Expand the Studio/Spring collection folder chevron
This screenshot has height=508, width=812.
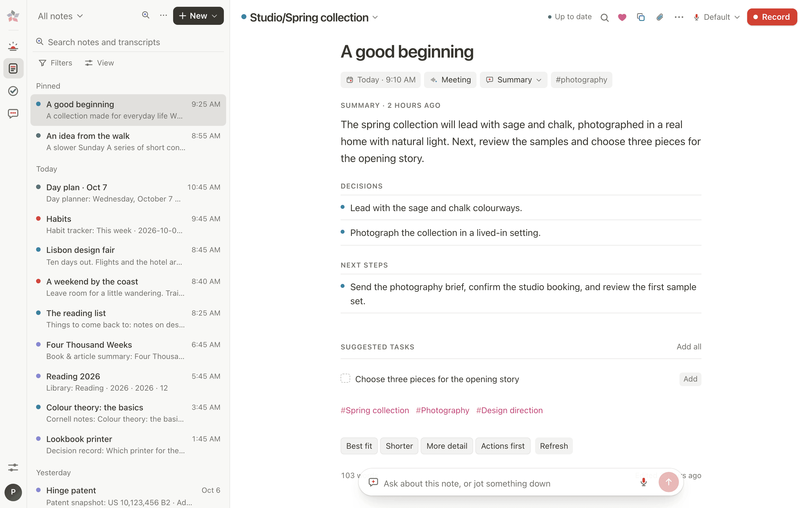376,17
